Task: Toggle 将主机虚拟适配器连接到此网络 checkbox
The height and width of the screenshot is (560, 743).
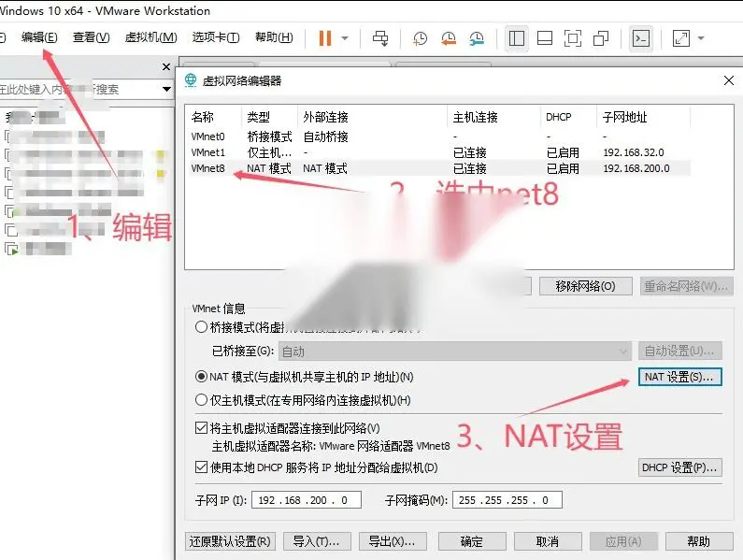Action: tap(201, 428)
